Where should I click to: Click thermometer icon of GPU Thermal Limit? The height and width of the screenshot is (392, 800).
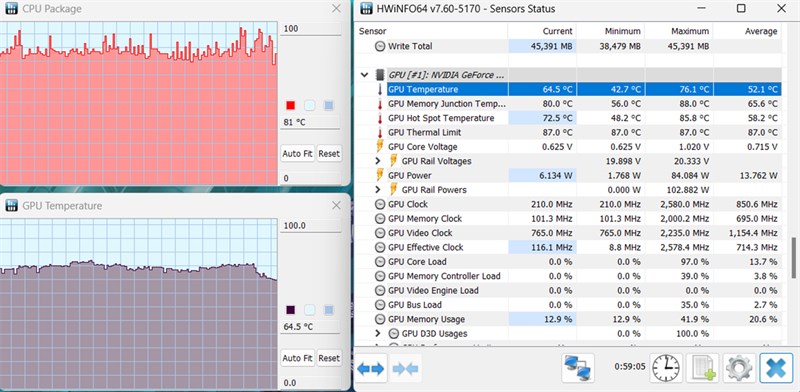pos(380,132)
